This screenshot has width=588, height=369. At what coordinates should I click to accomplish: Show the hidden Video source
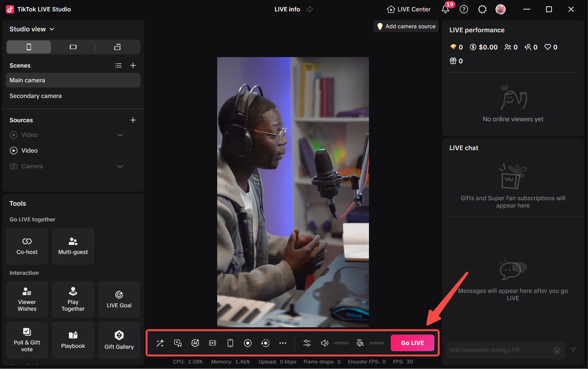click(120, 135)
